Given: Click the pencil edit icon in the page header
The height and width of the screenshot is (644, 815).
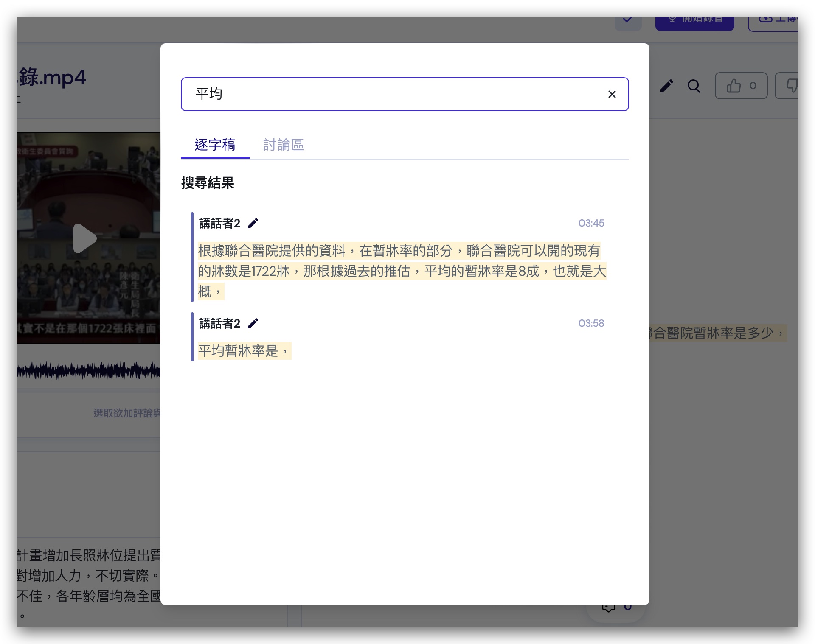Looking at the screenshot, I should point(666,86).
